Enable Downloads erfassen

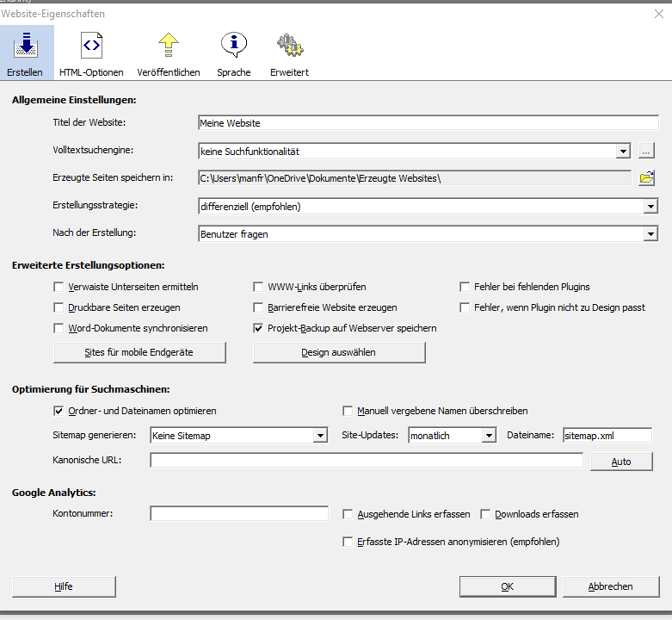[x=485, y=514]
